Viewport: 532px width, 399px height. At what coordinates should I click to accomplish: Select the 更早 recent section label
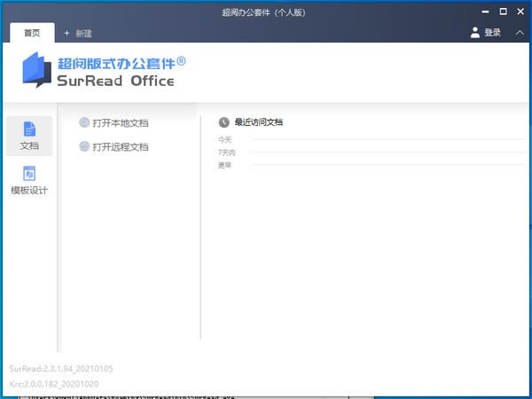point(224,165)
